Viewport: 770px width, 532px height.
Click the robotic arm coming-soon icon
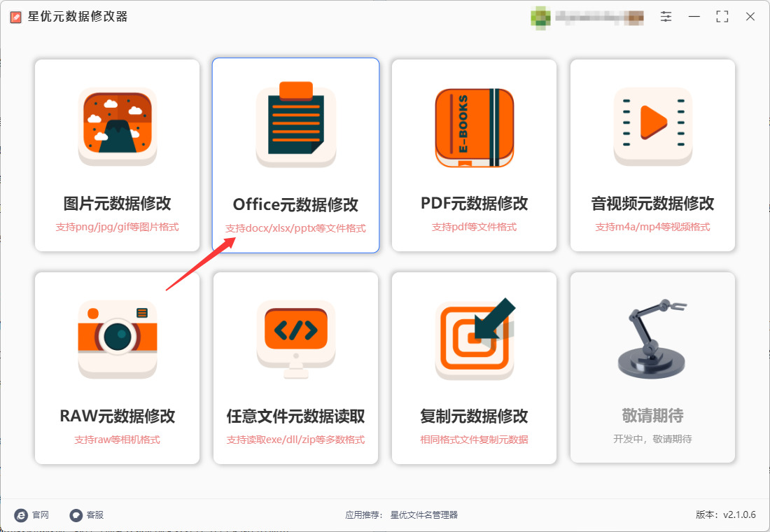click(652, 339)
